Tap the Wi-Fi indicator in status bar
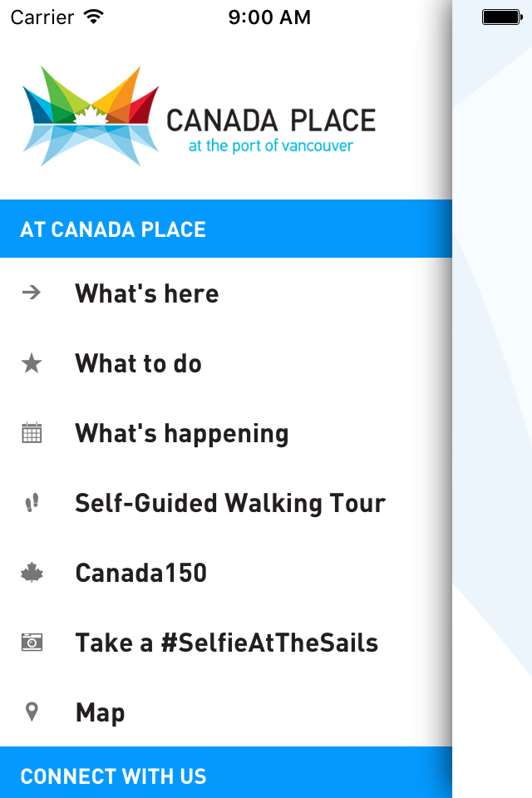This screenshot has height=798, width=532. [x=94, y=17]
